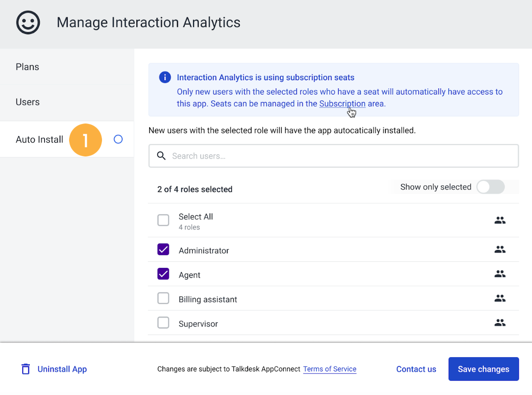Screen dimensions: 532x395
Task: Uncheck the Administrator role checkbox
Action: coord(163,249)
